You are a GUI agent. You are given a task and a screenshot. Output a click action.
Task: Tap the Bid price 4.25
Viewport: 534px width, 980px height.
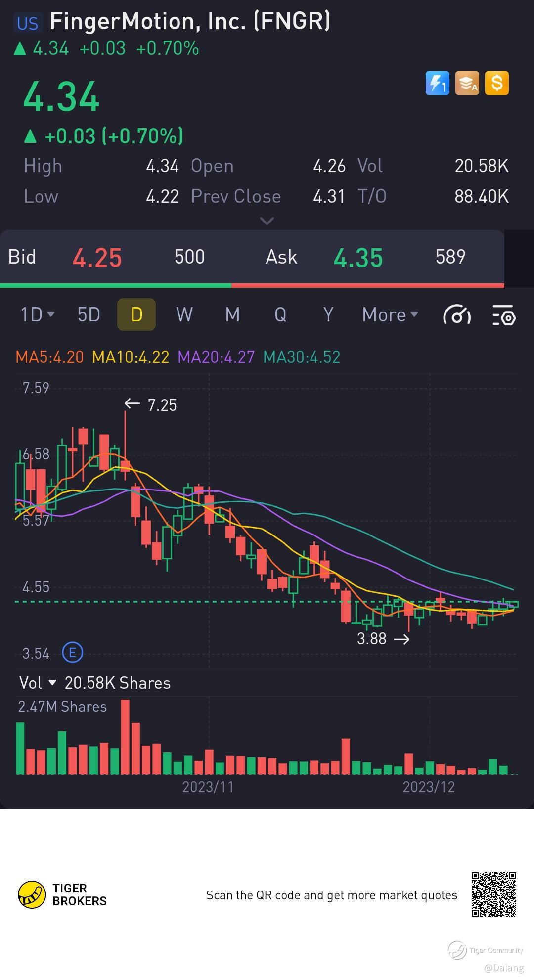97,258
